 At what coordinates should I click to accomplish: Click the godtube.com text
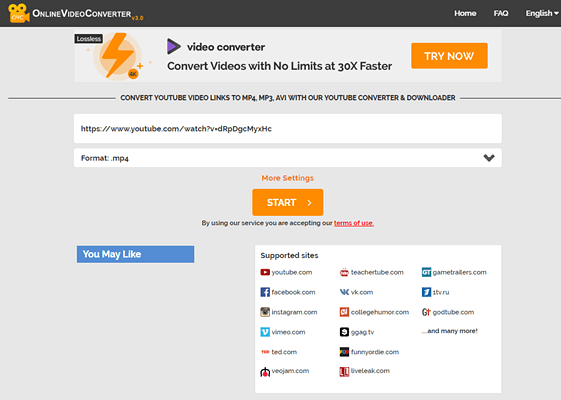pos(453,312)
